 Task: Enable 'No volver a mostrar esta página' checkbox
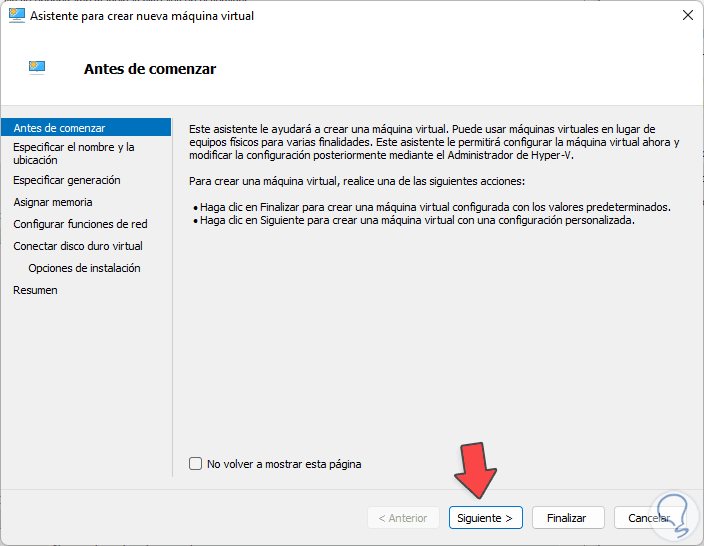coord(196,463)
